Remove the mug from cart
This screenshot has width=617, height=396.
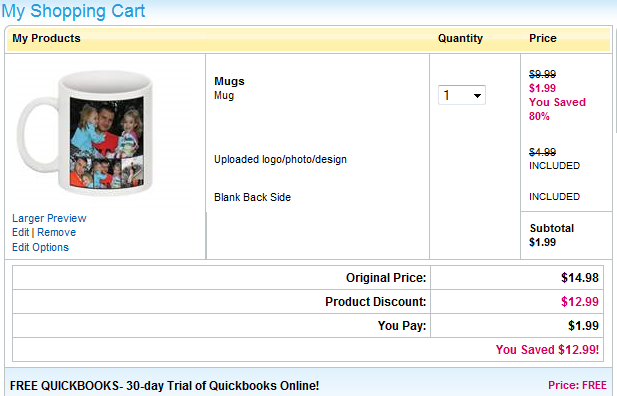pos(57,232)
